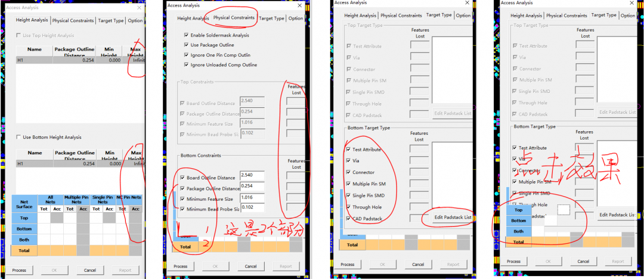Toggle the Enable Soldermask Analysis checkbox
The width and height of the screenshot is (644, 279).
[187, 36]
